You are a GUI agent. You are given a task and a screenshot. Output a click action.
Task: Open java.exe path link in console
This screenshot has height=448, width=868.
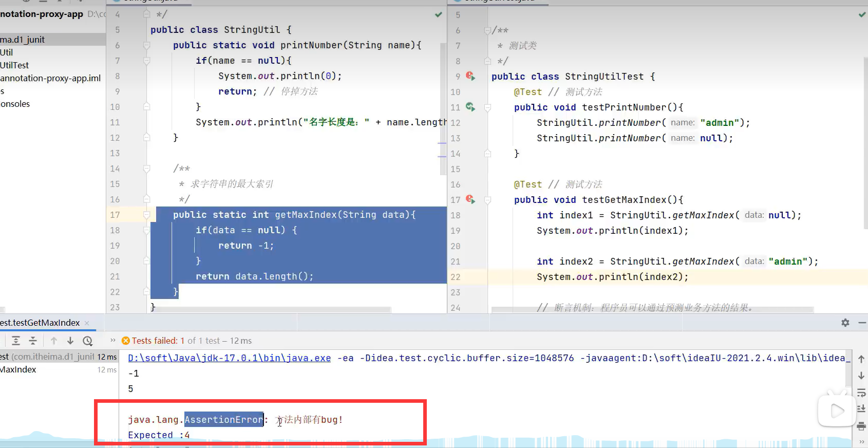click(230, 358)
